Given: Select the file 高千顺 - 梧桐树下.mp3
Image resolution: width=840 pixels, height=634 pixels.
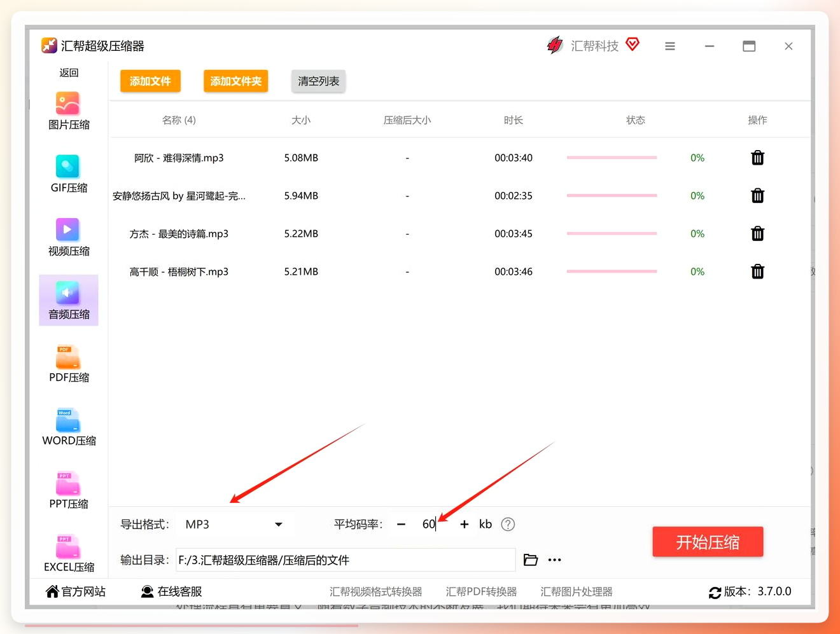Looking at the screenshot, I should coord(179,272).
